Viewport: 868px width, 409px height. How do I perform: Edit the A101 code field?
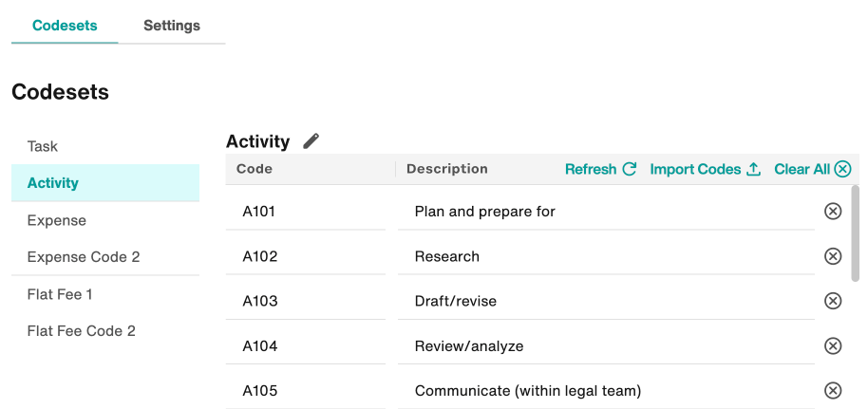tap(306, 212)
